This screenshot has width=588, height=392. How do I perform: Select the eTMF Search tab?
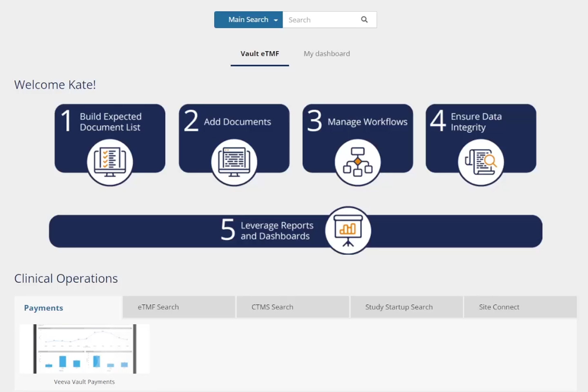[x=179, y=307]
